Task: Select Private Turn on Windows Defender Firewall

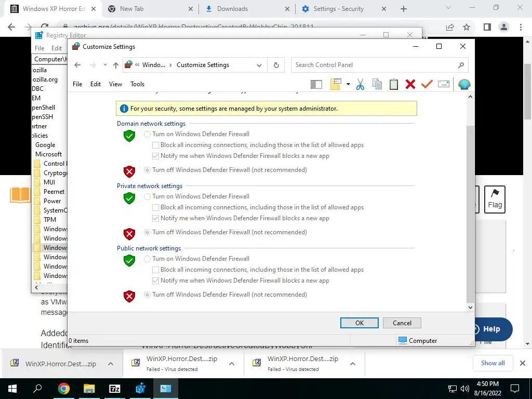Action: click(x=147, y=196)
